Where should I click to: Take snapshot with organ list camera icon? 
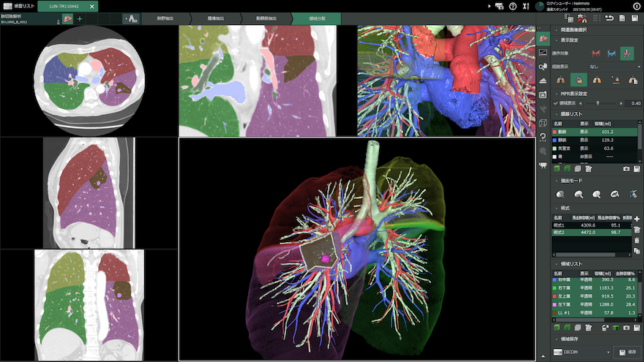tap(626, 168)
